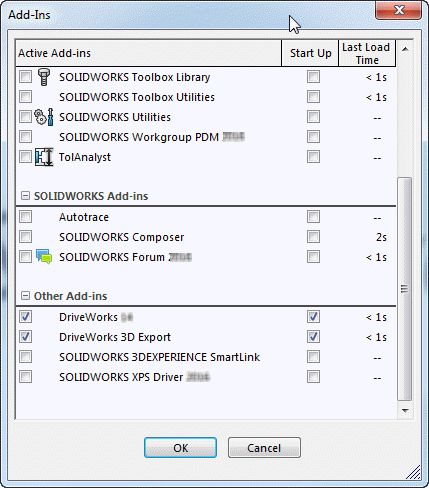
Task: Select the SOLIDWORKS Workgroup PDM row text
Action: click(152, 137)
